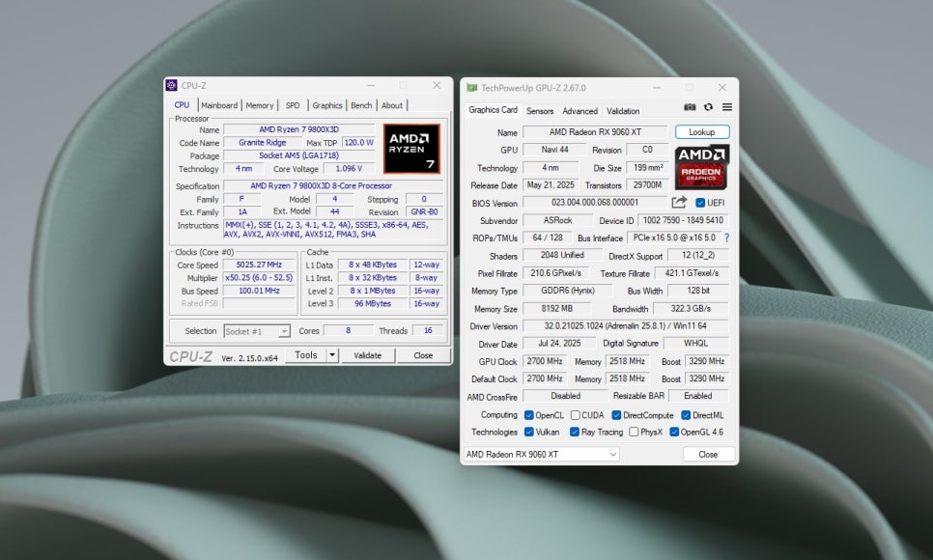Click the Multiplier value x50.25
The height and width of the screenshot is (560, 933).
pos(259,278)
